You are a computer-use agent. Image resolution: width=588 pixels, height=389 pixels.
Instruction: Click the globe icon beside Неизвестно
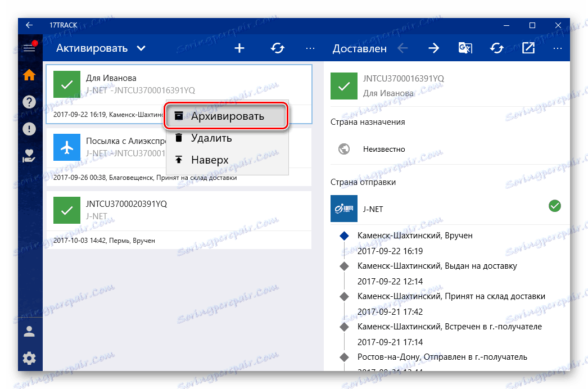tap(344, 149)
